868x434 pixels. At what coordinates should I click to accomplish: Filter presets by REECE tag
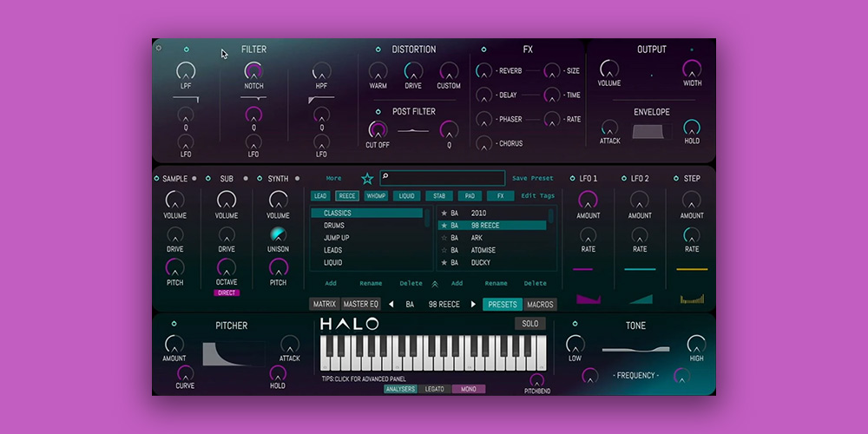coord(347,196)
